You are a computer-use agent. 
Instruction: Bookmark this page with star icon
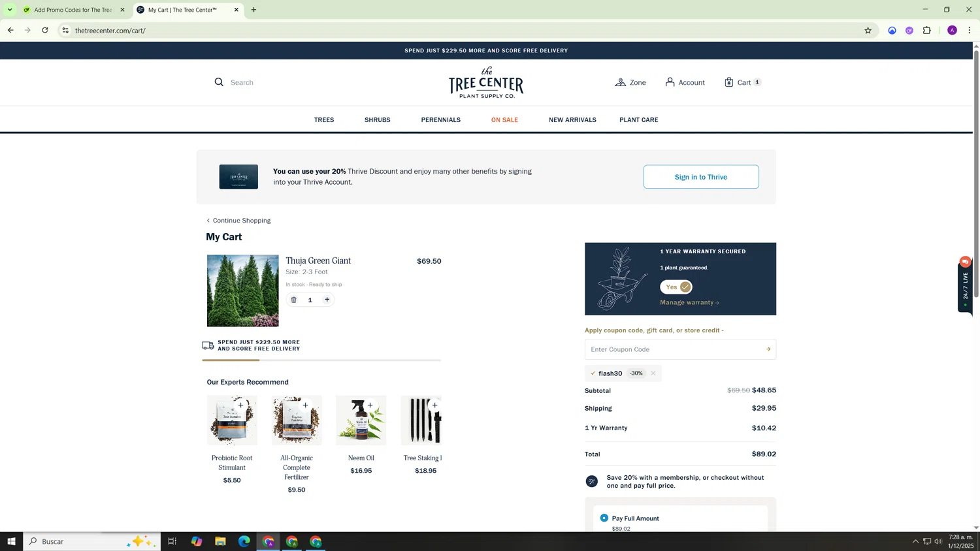point(868,30)
